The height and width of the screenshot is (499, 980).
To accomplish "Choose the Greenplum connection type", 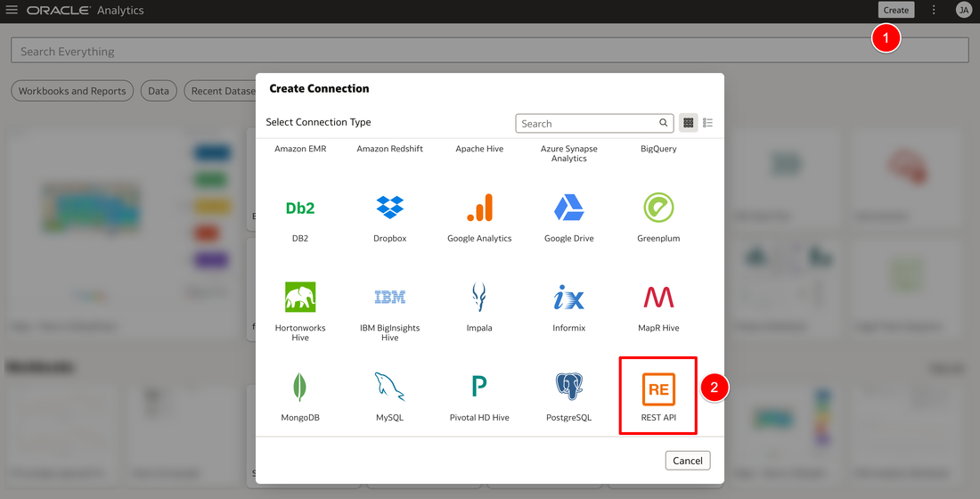I will (658, 217).
